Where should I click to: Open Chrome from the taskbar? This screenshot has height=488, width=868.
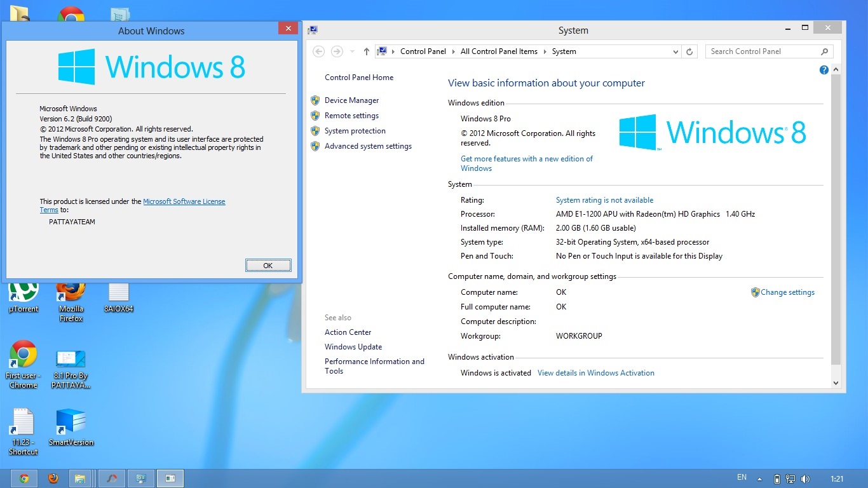(x=24, y=478)
